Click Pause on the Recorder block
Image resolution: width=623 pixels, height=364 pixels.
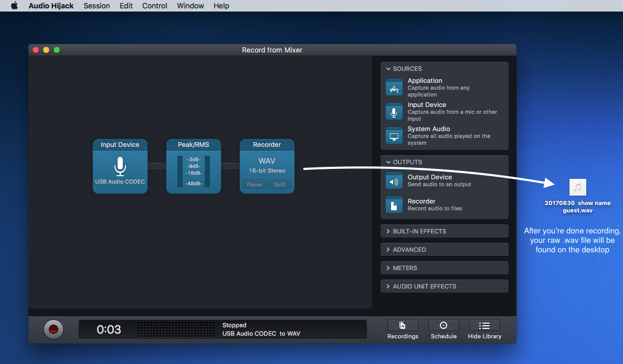point(254,184)
